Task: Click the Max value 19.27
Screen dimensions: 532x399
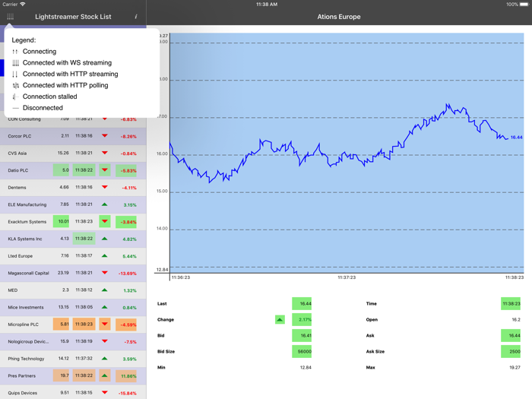Action: coord(515,367)
